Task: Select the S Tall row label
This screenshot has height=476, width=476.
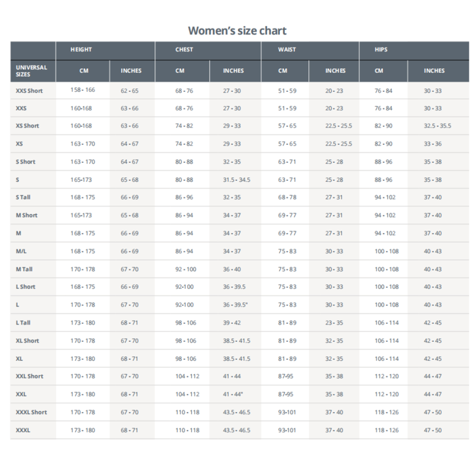Action: tap(23, 198)
